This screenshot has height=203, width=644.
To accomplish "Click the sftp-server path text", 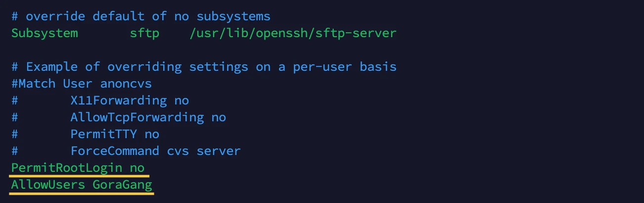I will [293, 33].
